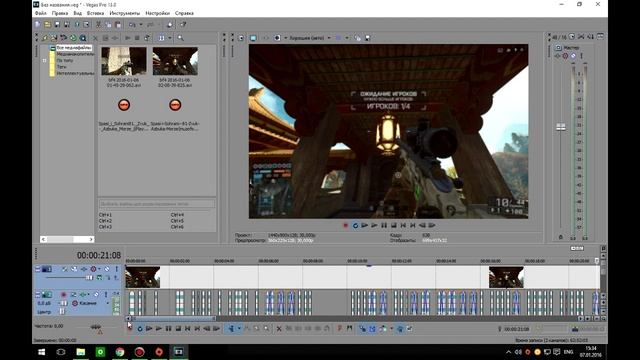The width and height of the screenshot is (640, 360).
Task: Remove selected media with the X icon
Action: pyautogui.click(x=95, y=38)
